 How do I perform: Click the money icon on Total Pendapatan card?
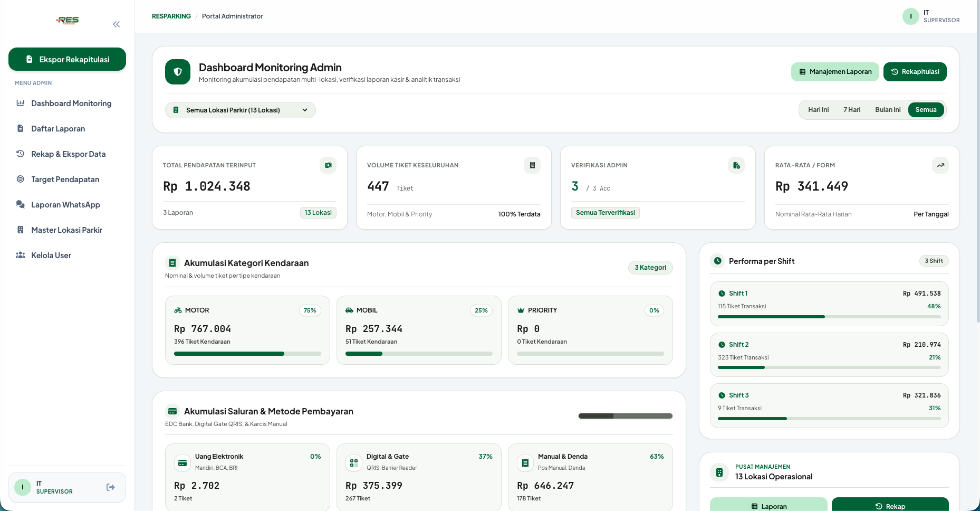click(x=328, y=165)
